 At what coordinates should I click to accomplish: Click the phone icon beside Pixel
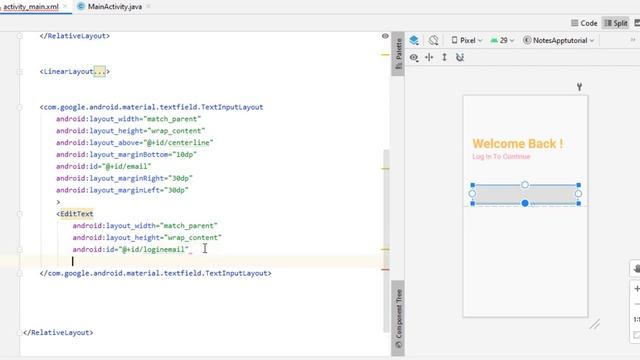(454, 40)
